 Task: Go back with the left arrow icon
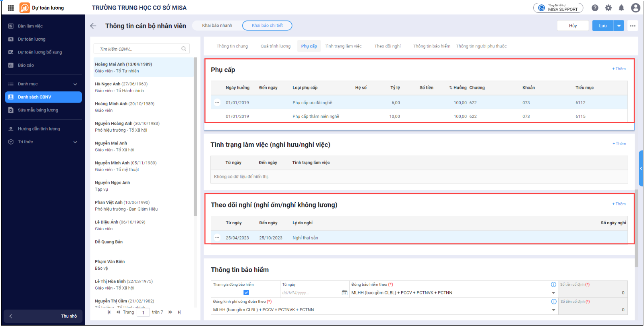coord(93,26)
